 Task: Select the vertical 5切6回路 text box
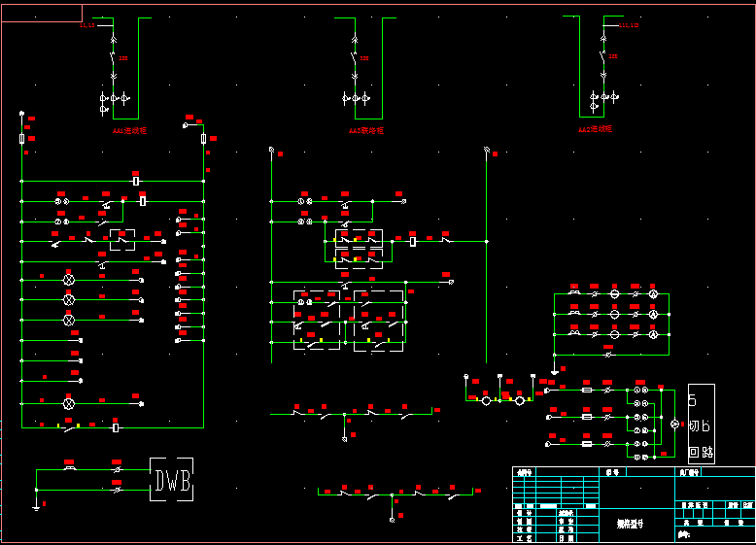(701, 424)
